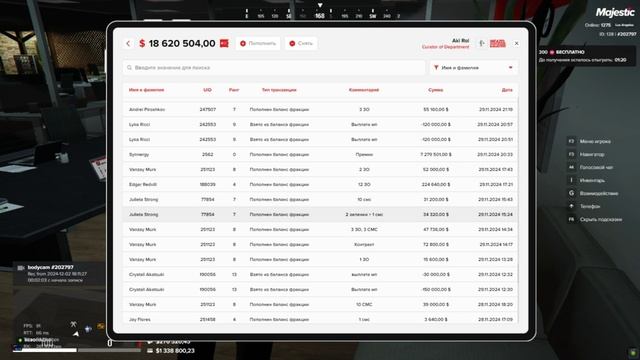
Task: Click the Контракт comment cell
Action: click(x=364, y=244)
